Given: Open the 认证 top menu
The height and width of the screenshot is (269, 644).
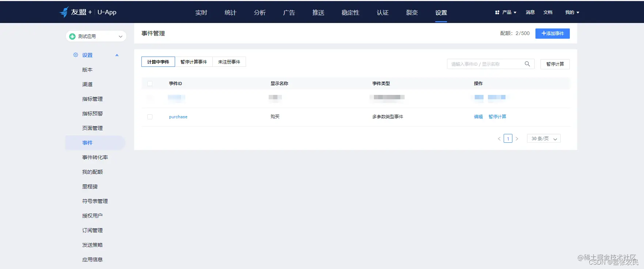Looking at the screenshot, I should pos(382,12).
